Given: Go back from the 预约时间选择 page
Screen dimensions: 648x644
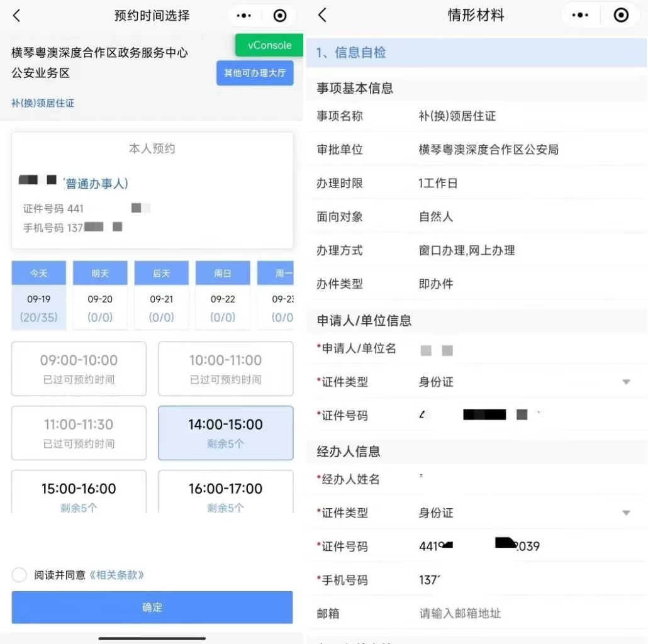Looking at the screenshot, I should (x=17, y=16).
